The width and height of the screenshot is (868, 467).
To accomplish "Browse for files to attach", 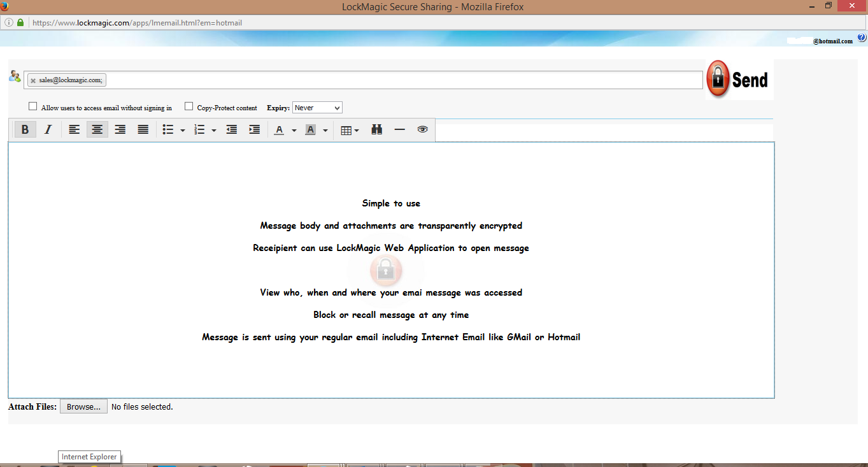I will pos(83,406).
